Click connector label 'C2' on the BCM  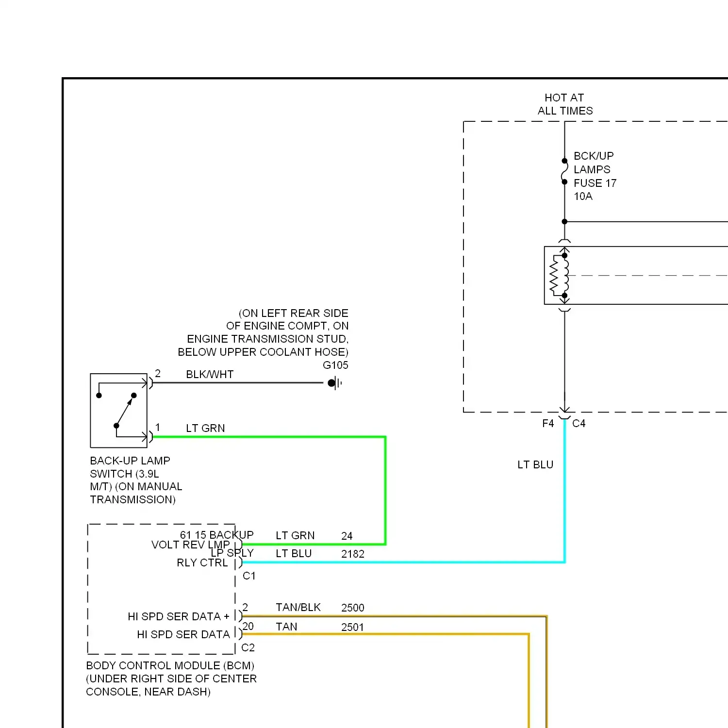248,647
